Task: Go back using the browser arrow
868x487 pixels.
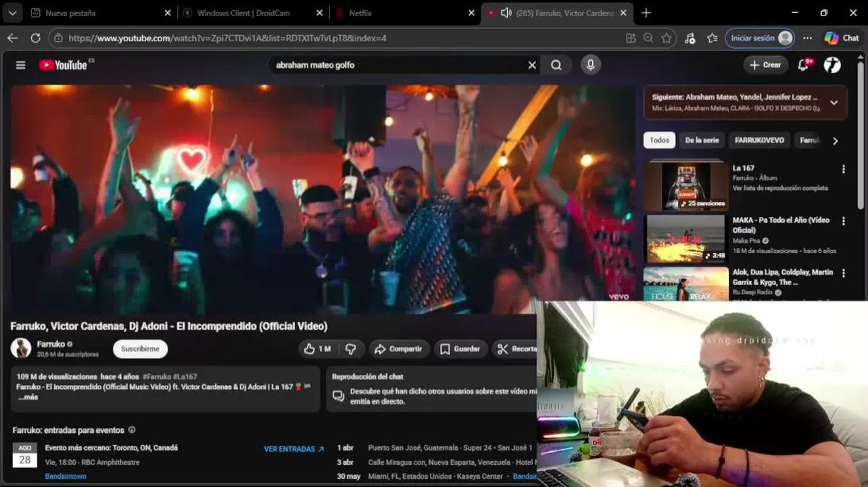Action: pos(12,38)
